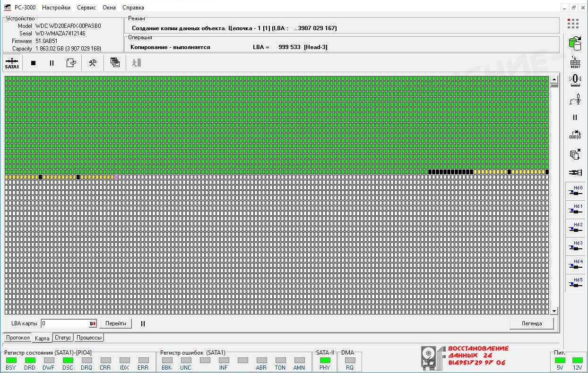Click the LBA value 999 533 [Head-3]
588x373 pixels.
coord(303,47)
